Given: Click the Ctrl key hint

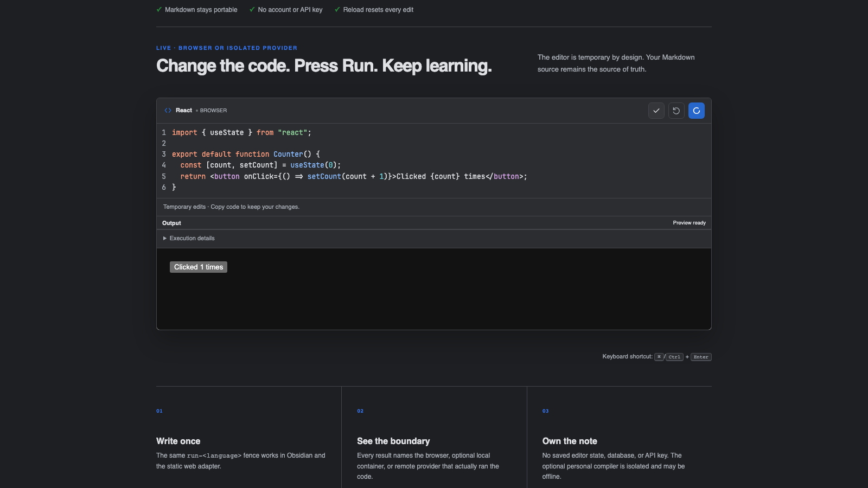Looking at the screenshot, I should point(674,357).
